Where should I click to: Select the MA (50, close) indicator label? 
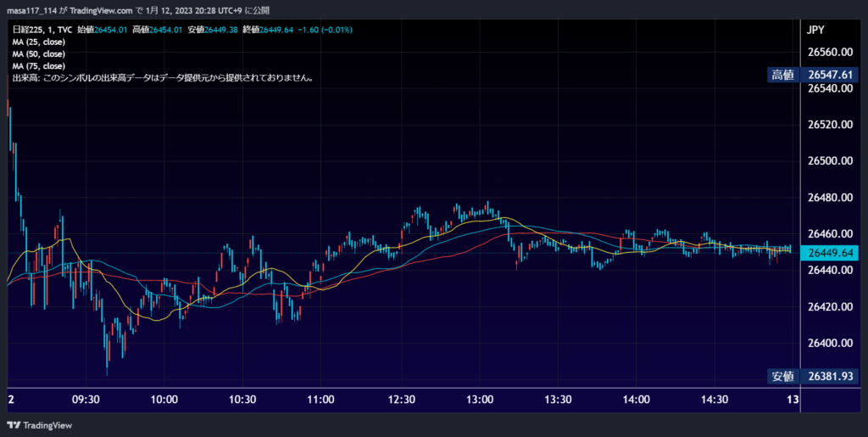(x=39, y=54)
